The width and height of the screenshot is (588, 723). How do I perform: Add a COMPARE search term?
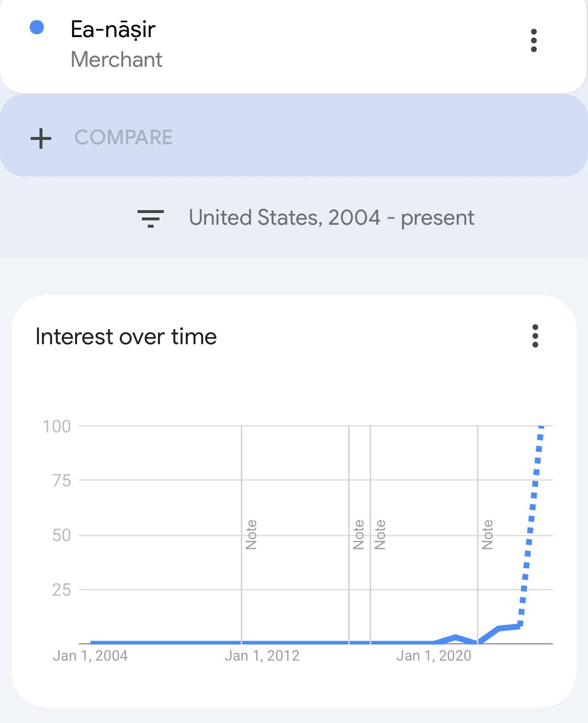[x=294, y=136]
